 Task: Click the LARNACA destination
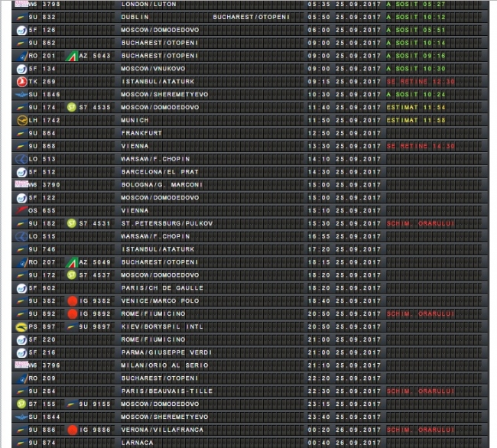(137, 443)
